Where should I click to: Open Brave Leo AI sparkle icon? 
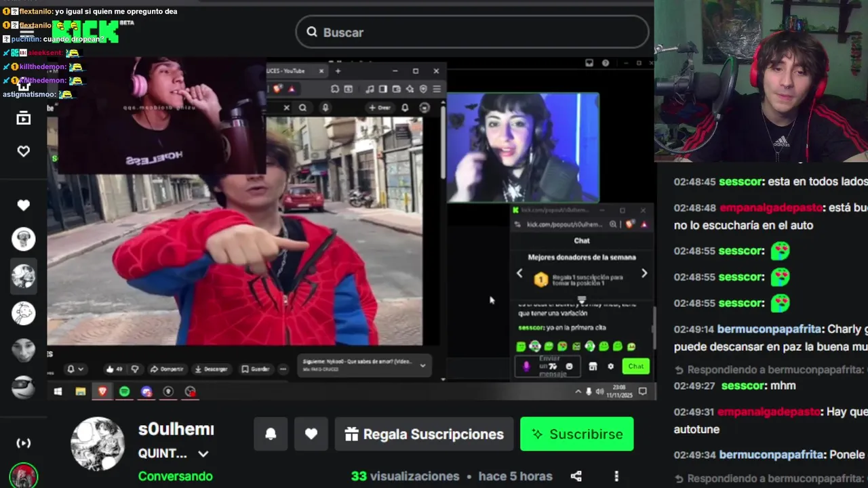(x=410, y=89)
